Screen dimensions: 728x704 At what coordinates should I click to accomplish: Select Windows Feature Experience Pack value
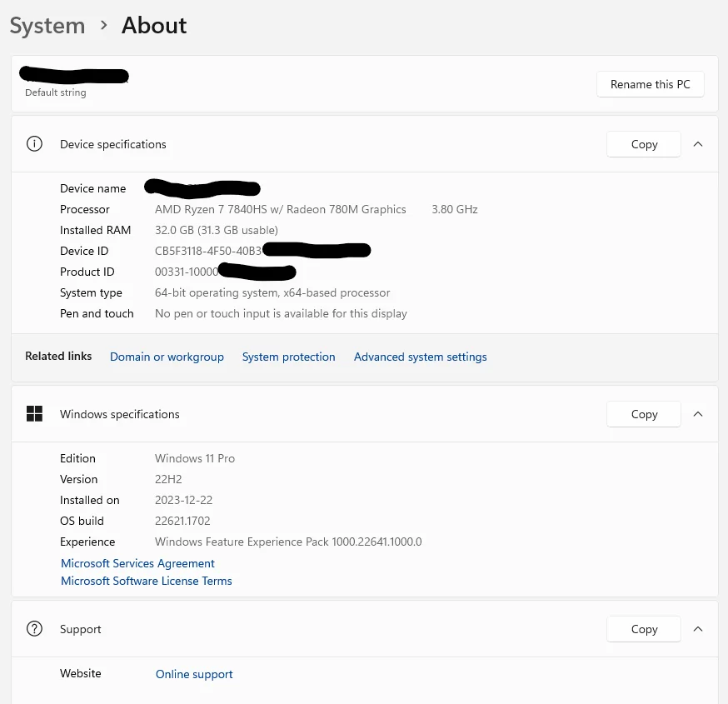coord(288,542)
